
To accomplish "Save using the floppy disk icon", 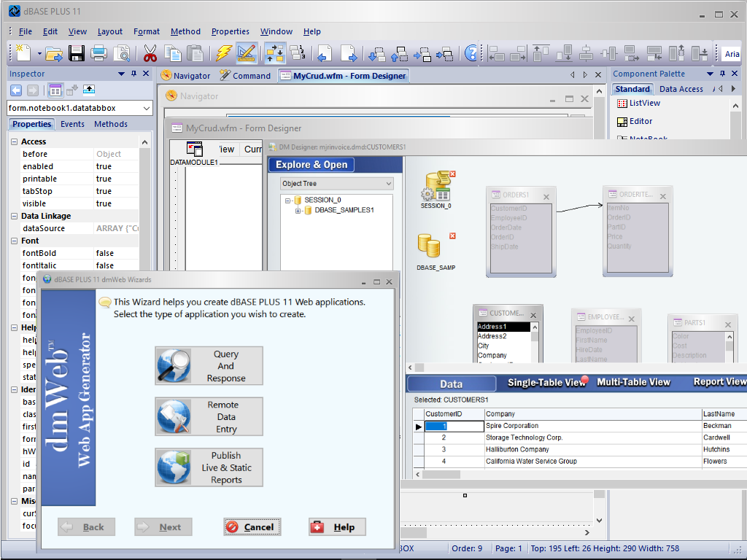I will (76, 53).
